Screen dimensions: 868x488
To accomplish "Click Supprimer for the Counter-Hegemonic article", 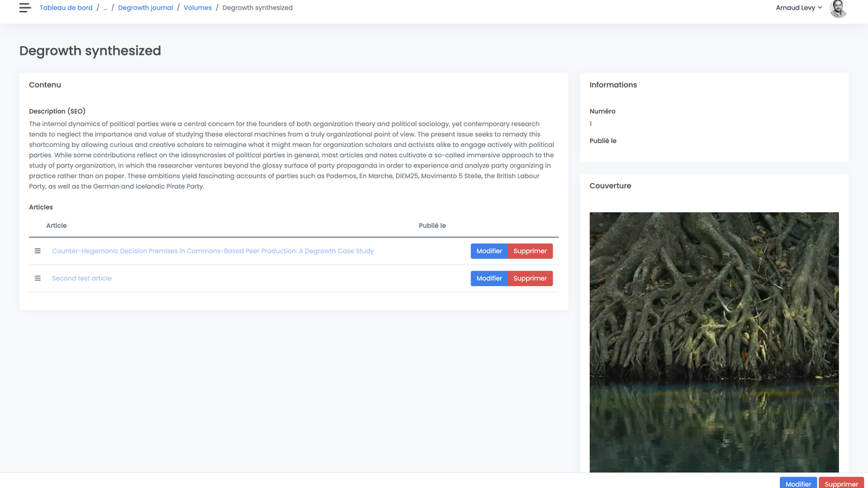I will (530, 251).
